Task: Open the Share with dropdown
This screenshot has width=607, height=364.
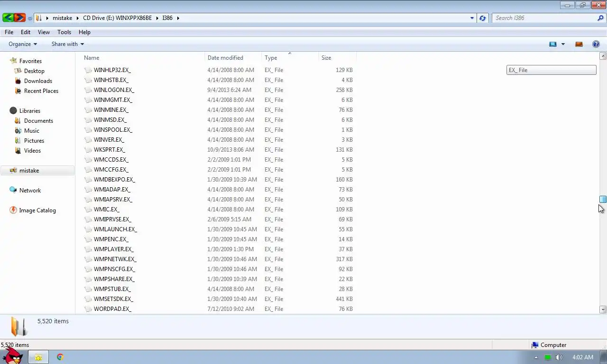Action: [x=68, y=44]
